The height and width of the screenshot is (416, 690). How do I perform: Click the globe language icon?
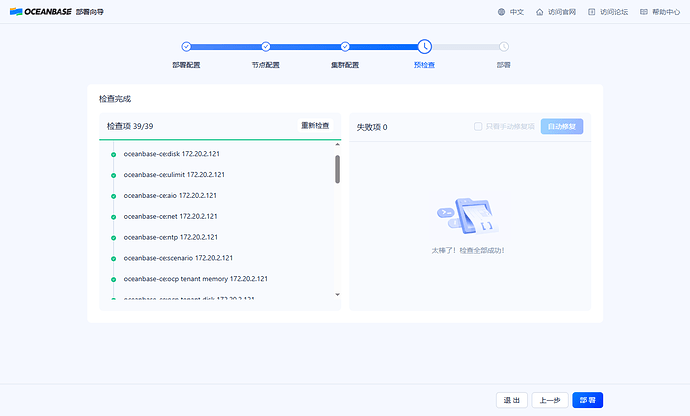click(x=501, y=12)
